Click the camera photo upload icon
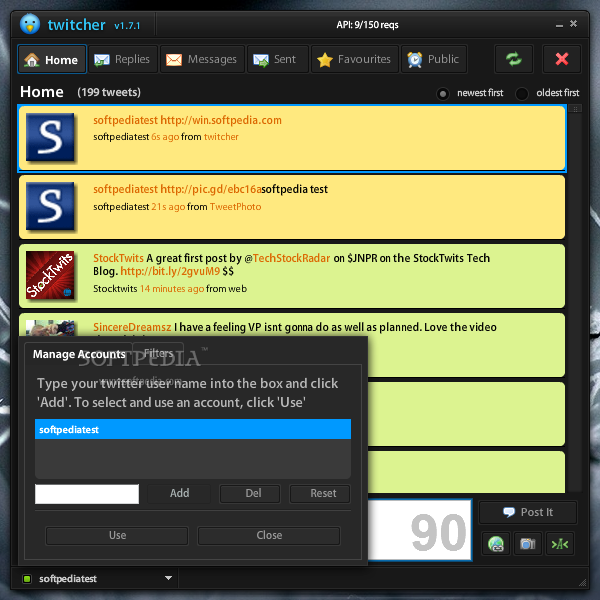 528,543
